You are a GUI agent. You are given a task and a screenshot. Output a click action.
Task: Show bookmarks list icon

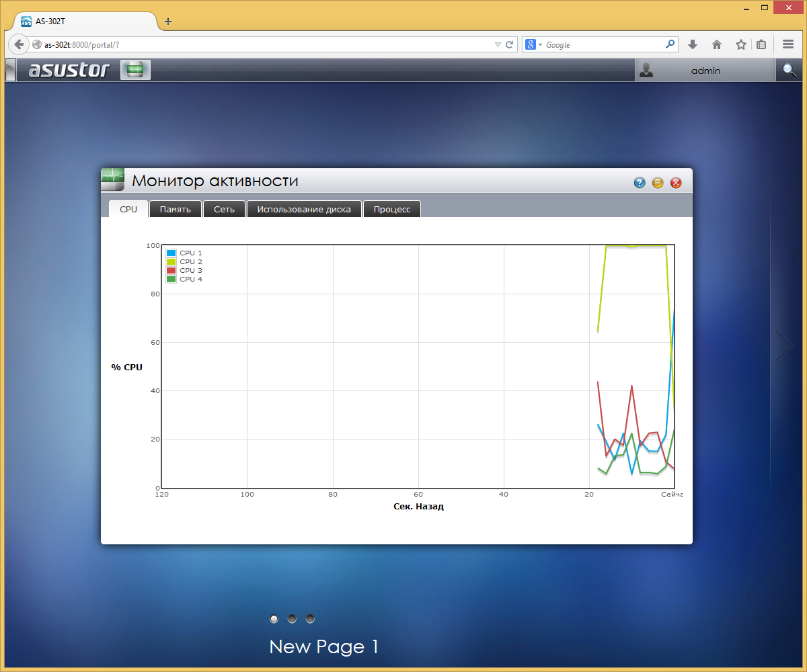click(x=761, y=44)
